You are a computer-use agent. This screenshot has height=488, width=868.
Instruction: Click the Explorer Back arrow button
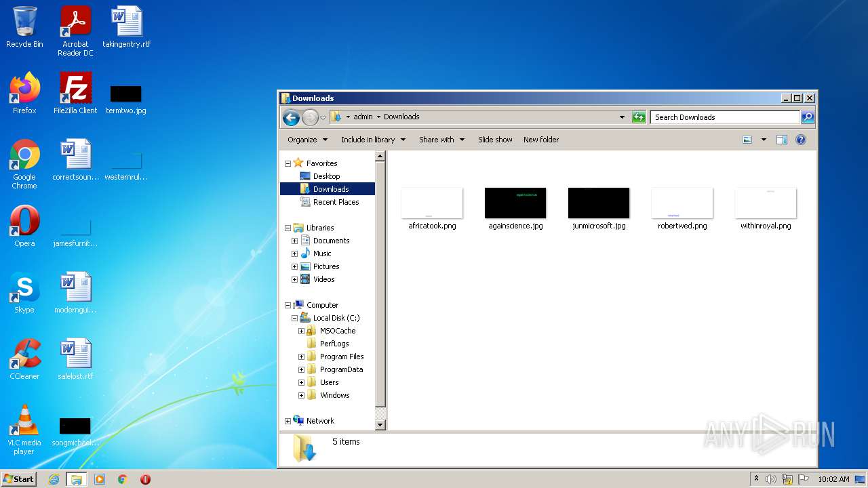(291, 117)
